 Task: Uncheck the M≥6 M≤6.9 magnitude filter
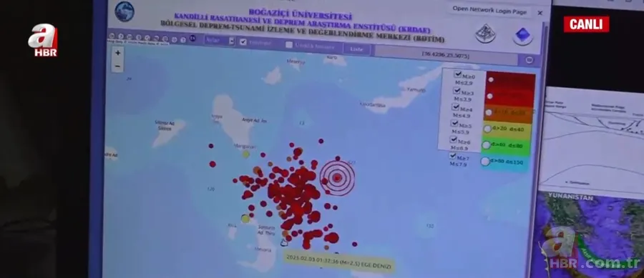click(453, 139)
